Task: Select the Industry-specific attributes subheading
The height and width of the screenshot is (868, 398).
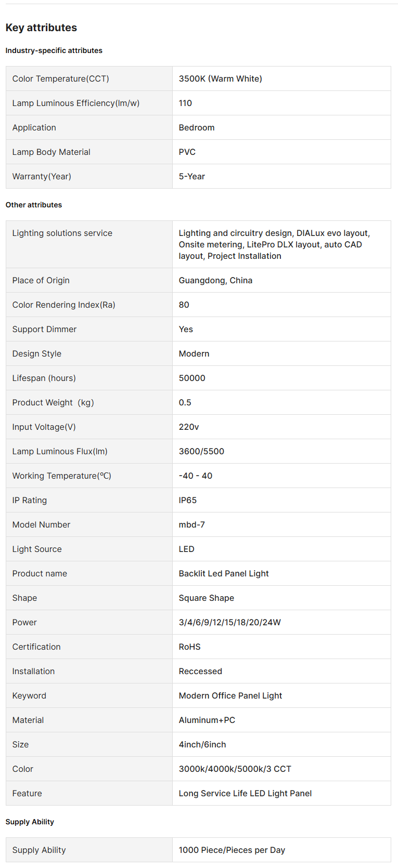Action: [x=54, y=50]
